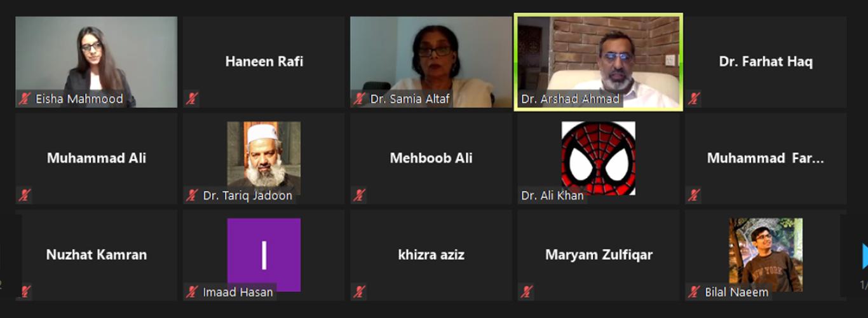Click muted mic icon beside Imaad Hasan
The image size is (868, 318).
pos(192,292)
